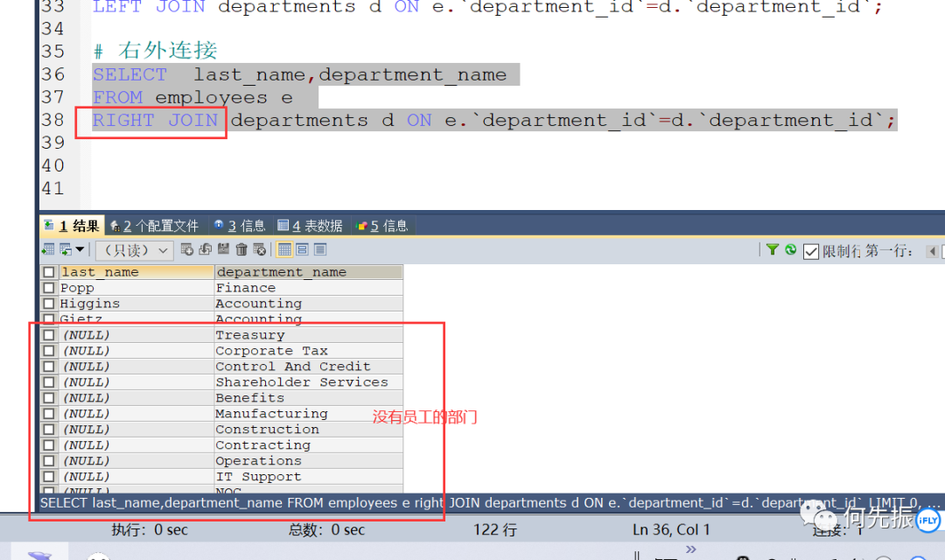Select the Construction cell

[309, 430]
